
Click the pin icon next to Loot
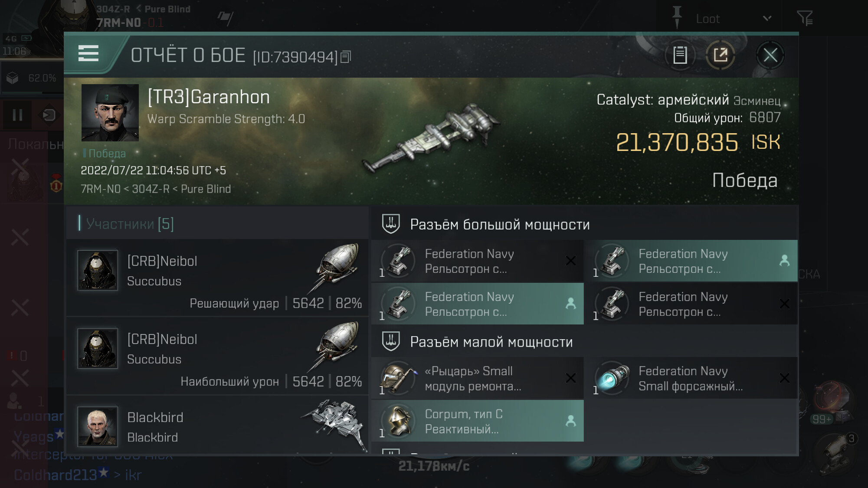coord(677,17)
